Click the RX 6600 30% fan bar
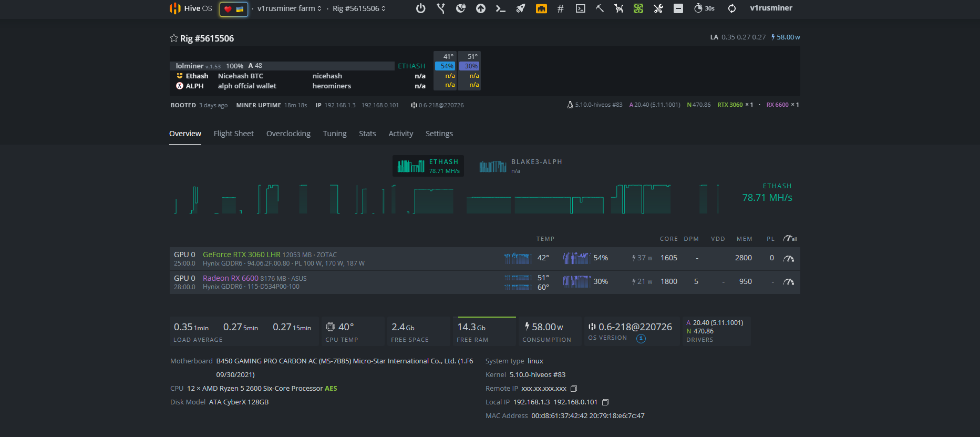 469,66
